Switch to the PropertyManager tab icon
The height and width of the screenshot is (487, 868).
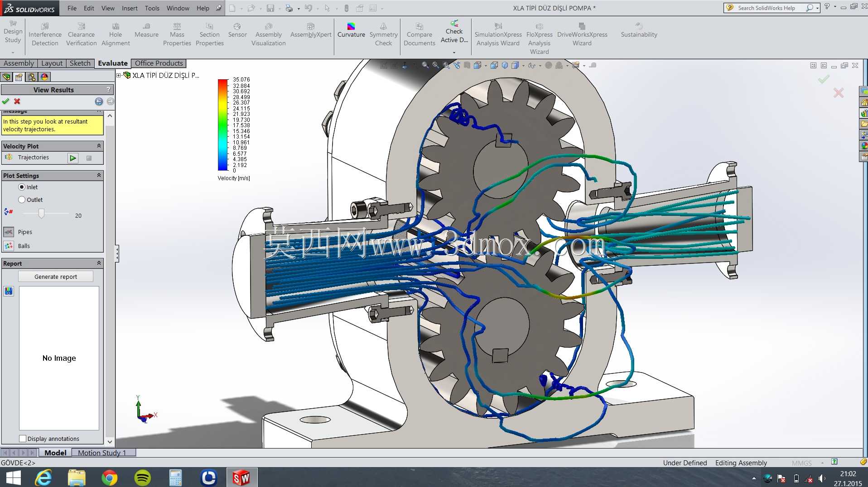coord(19,77)
